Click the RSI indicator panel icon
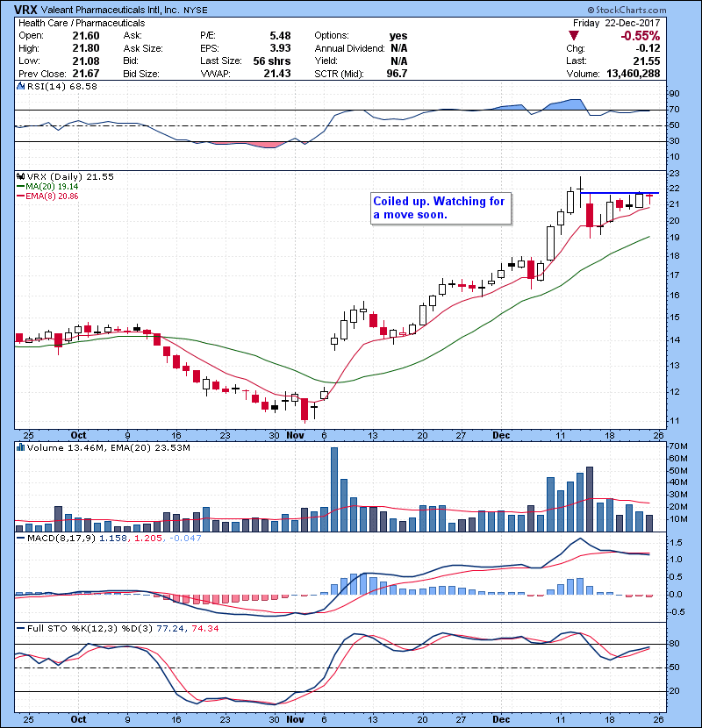This screenshot has height=728, width=702. point(20,86)
